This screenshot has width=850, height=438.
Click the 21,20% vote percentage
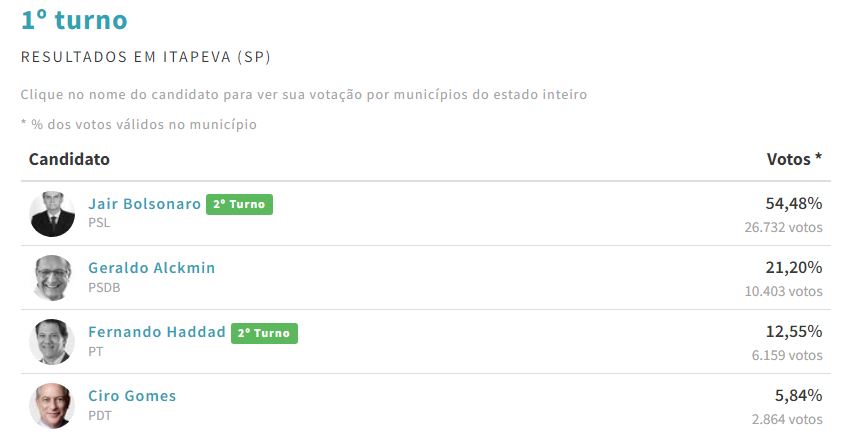793,268
